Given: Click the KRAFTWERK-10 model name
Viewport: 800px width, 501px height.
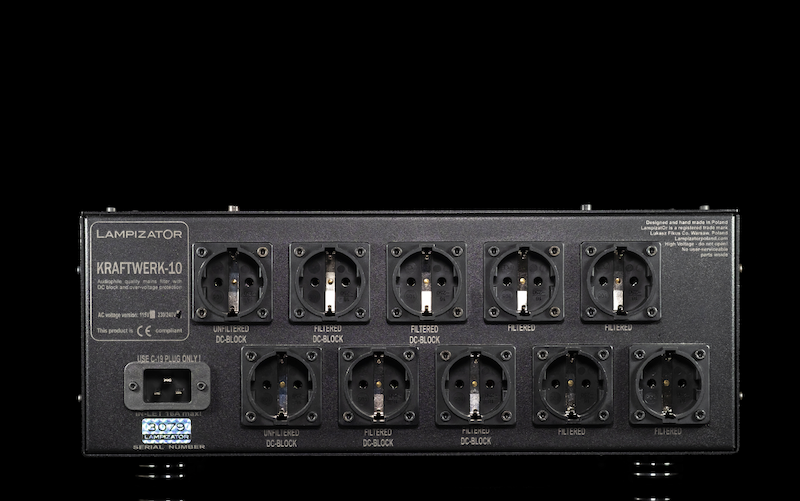Looking at the screenshot, I should pyautogui.click(x=139, y=268).
